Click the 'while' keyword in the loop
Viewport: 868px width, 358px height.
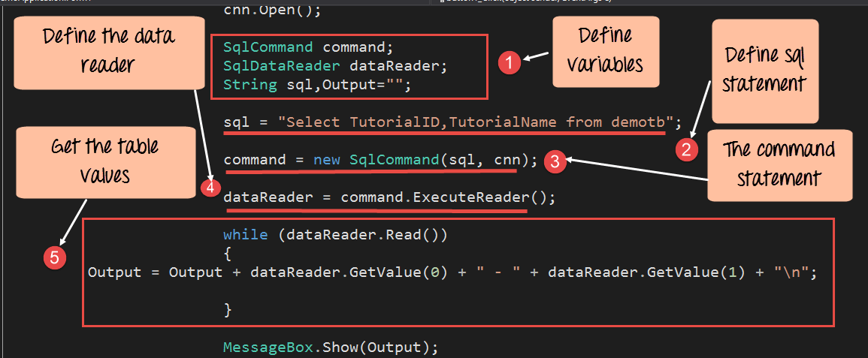(x=245, y=234)
